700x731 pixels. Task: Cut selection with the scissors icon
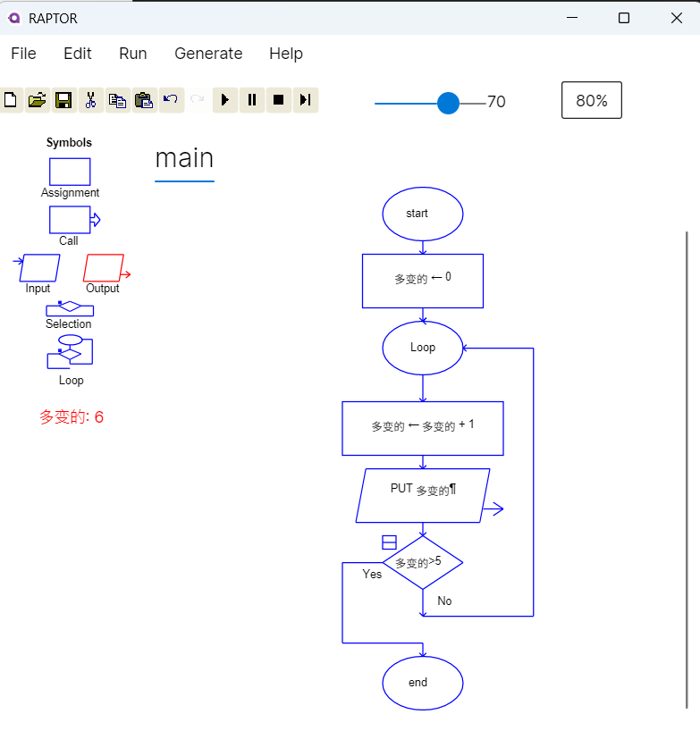pyautogui.click(x=90, y=100)
